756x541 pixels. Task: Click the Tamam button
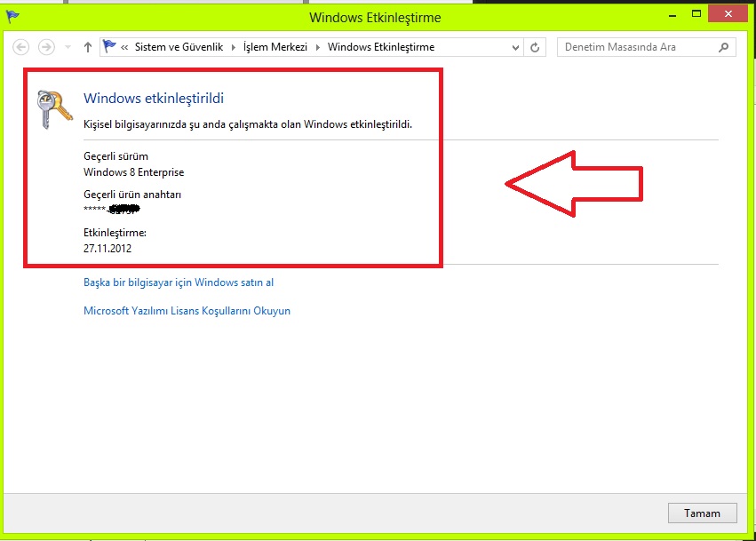click(x=702, y=513)
